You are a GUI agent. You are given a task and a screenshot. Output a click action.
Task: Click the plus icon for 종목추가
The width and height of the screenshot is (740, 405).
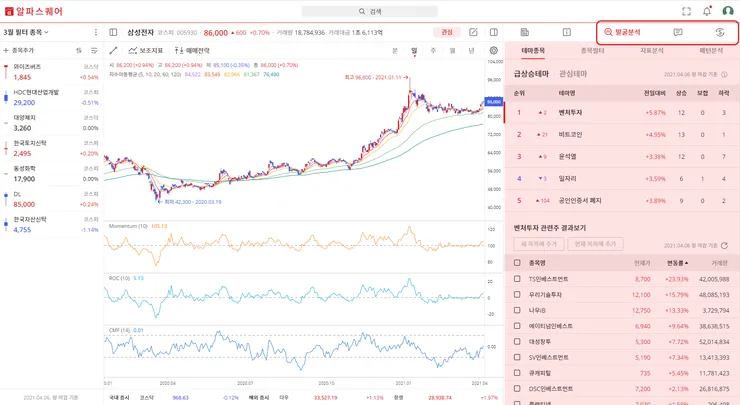pyautogui.click(x=6, y=50)
